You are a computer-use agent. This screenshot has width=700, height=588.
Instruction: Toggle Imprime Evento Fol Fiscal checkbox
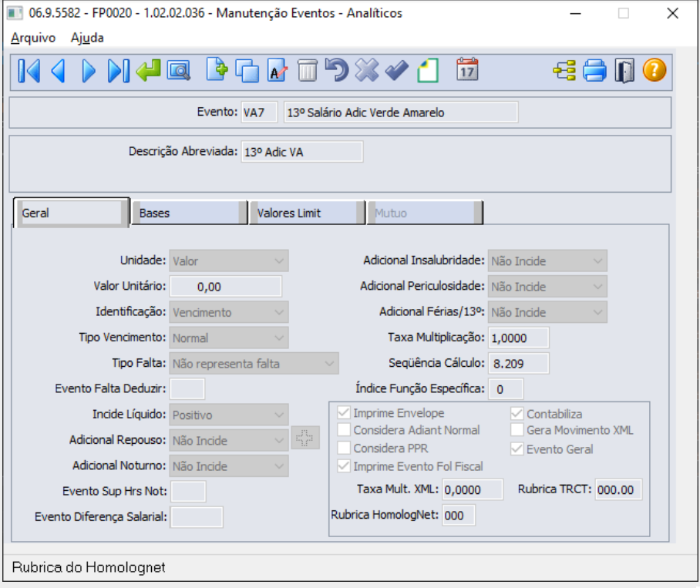[344, 466]
